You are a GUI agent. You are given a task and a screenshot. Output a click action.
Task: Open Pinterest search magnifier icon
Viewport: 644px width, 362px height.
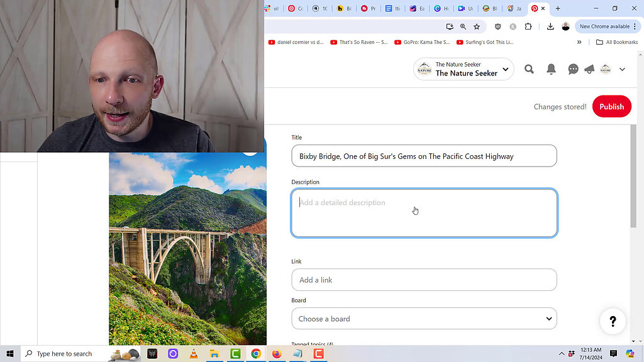529,69
